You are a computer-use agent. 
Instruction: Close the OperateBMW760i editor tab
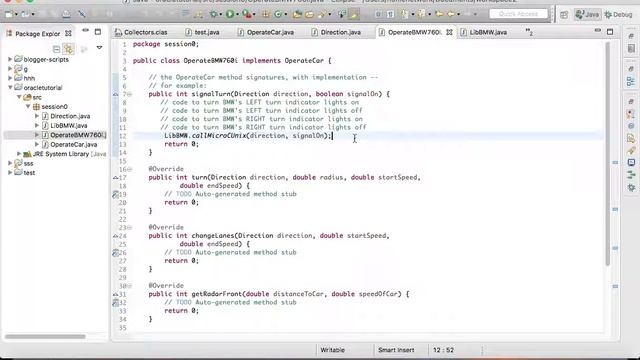pos(449,32)
